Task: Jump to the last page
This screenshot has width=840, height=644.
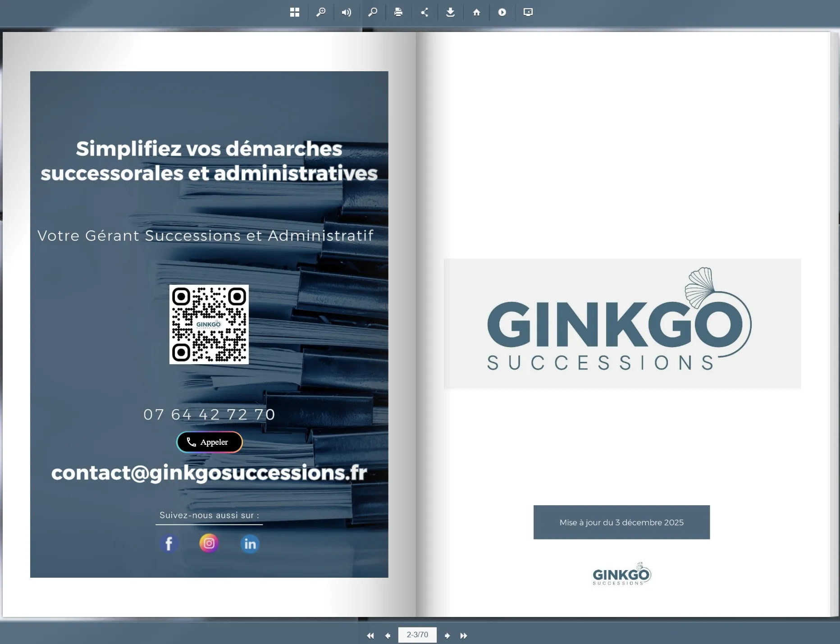Action: [464, 635]
